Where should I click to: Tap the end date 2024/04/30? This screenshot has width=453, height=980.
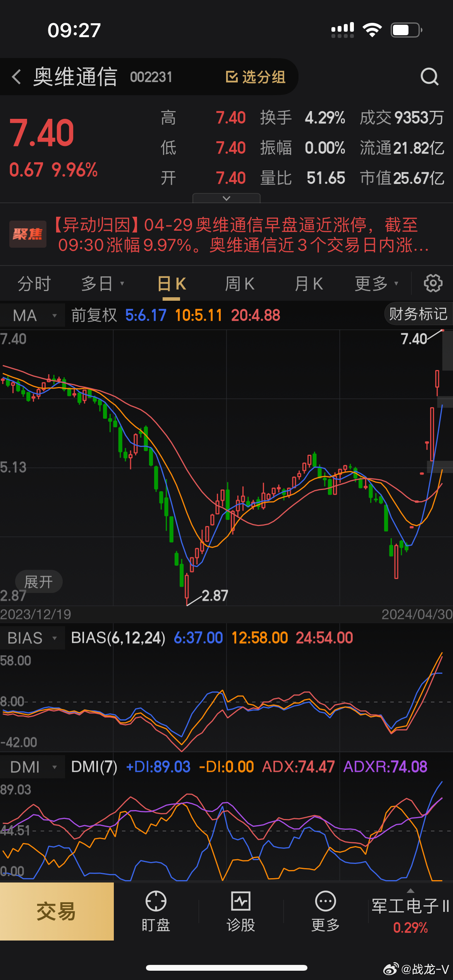click(417, 614)
